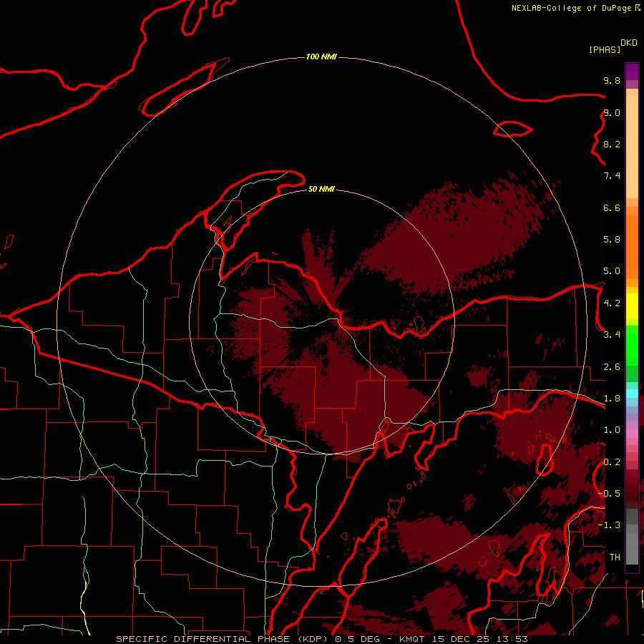644x644 pixels.
Task: Click the 0.5 DEG elevation angle text
Action: pyautogui.click(x=357, y=639)
